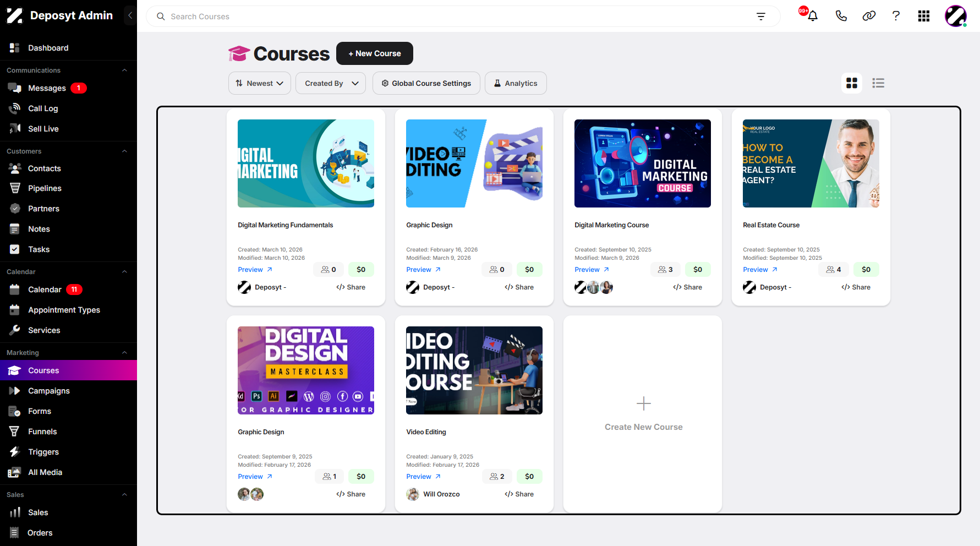Collapse the Sales sidebar section
The height and width of the screenshot is (546, 980).
tap(124, 494)
